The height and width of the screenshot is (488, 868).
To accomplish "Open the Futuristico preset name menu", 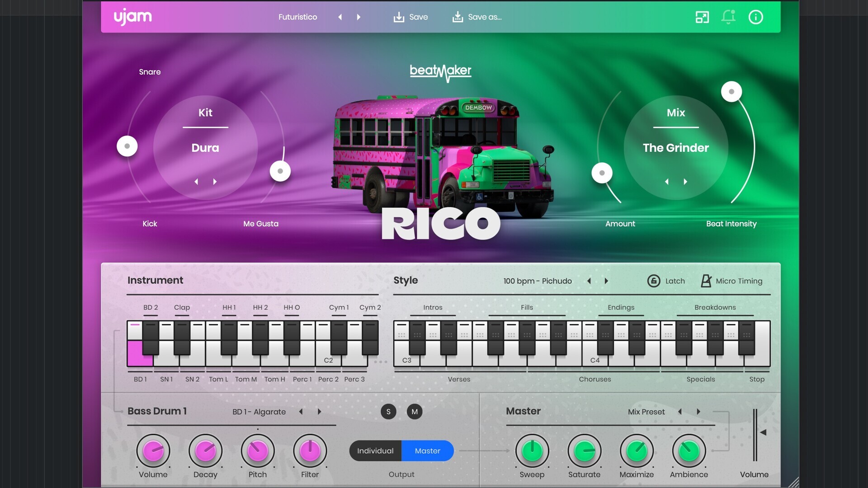I will [x=297, y=17].
